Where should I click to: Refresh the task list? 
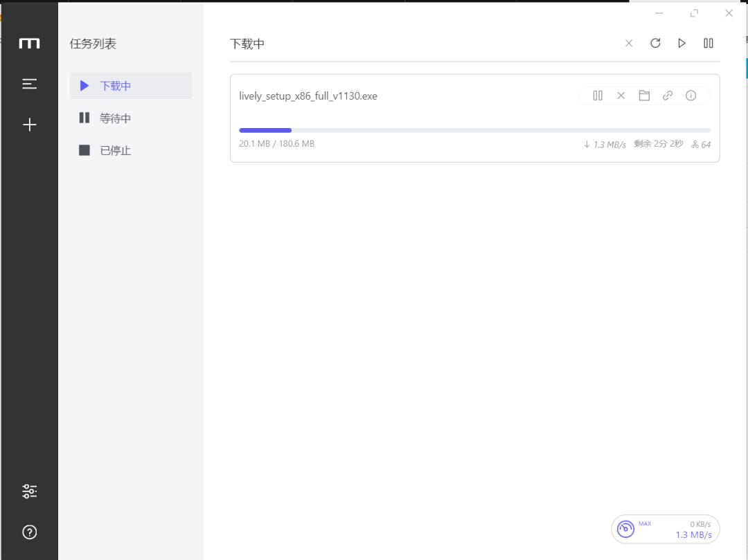pyautogui.click(x=655, y=44)
